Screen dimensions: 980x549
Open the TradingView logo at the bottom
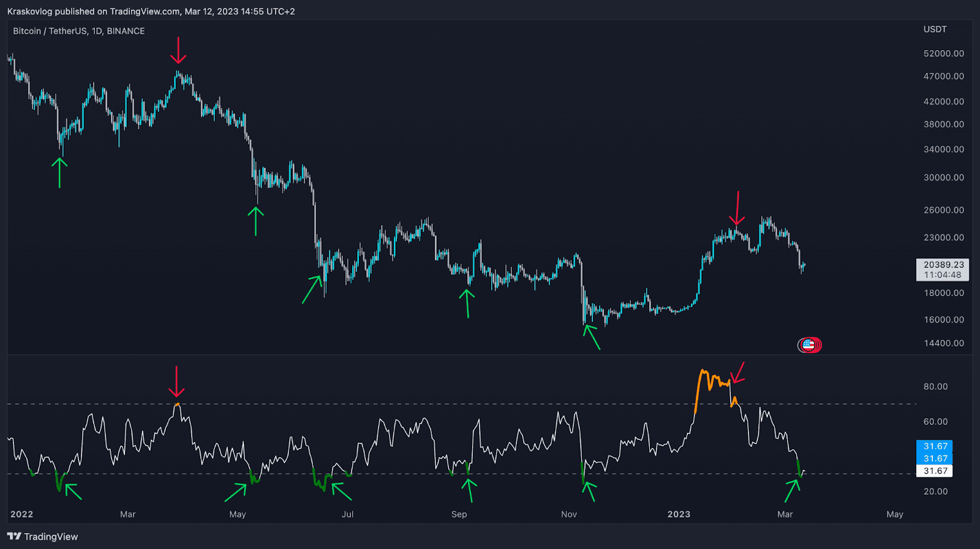[43, 537]
